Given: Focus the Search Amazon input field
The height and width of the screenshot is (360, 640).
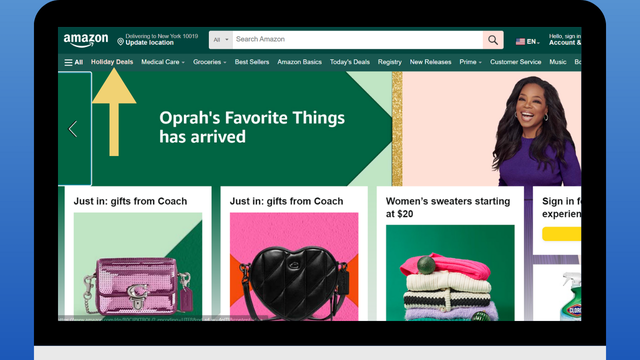Looking at the screenshot, I should pyautogui.click(x=358, y=40).
